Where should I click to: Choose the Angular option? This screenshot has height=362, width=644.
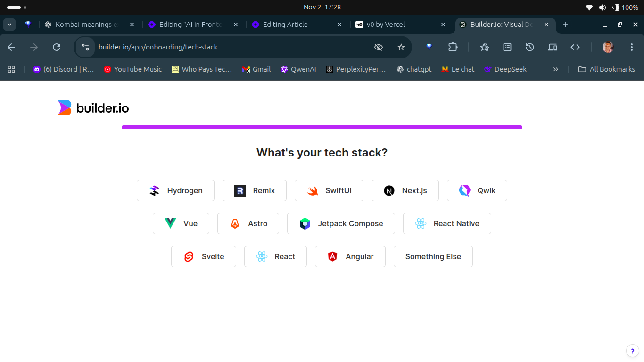(x=350, y=256)
